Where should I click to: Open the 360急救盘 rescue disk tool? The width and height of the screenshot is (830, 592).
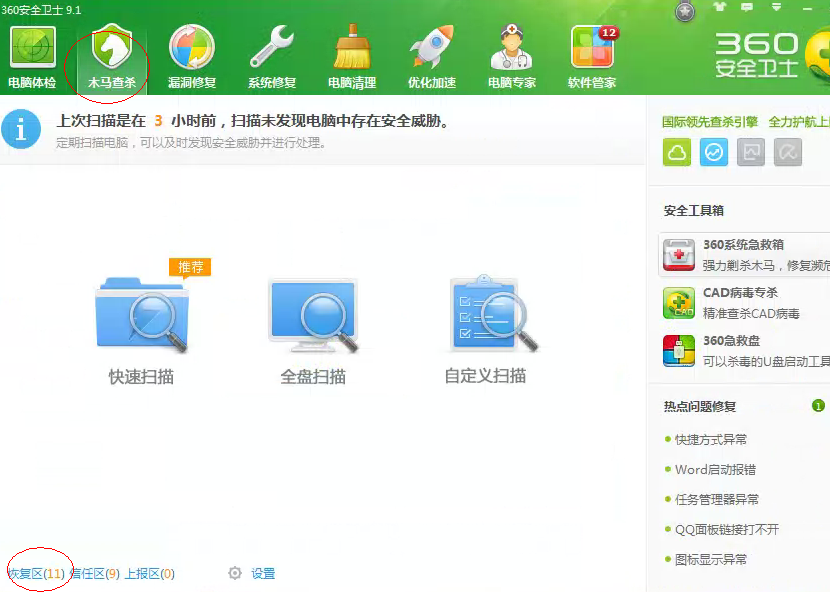[745, 351]
